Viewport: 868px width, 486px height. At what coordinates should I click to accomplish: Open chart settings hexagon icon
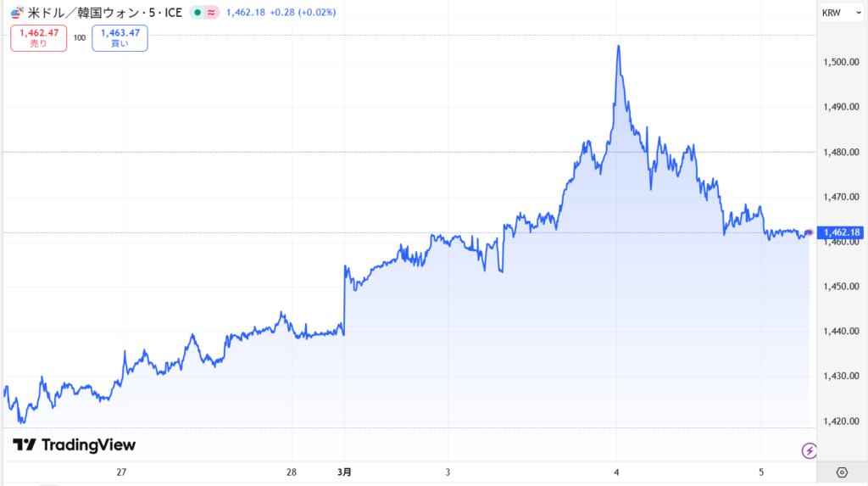(x=842, y=472)
